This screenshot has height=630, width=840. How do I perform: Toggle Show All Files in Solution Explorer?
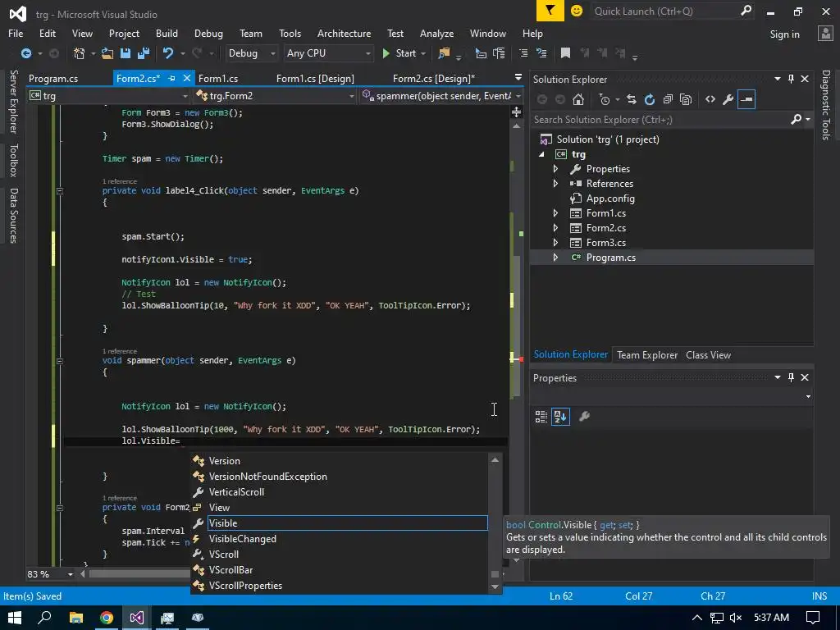pyautogui.click(x=686, y=99)
